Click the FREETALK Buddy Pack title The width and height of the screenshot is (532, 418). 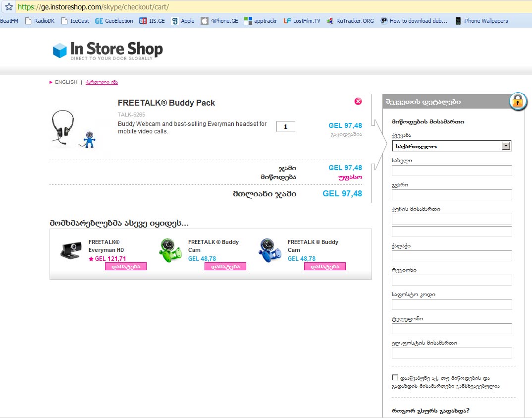(166, 103)
